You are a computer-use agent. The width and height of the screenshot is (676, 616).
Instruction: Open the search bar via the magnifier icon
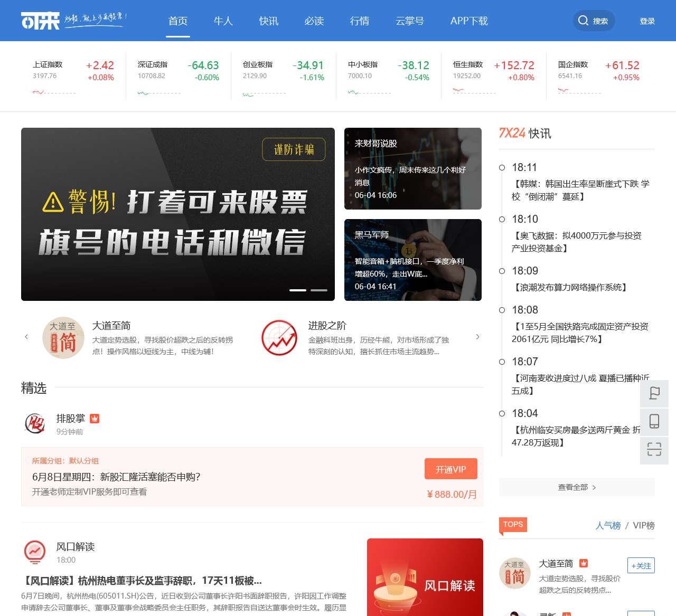point(584,21)
